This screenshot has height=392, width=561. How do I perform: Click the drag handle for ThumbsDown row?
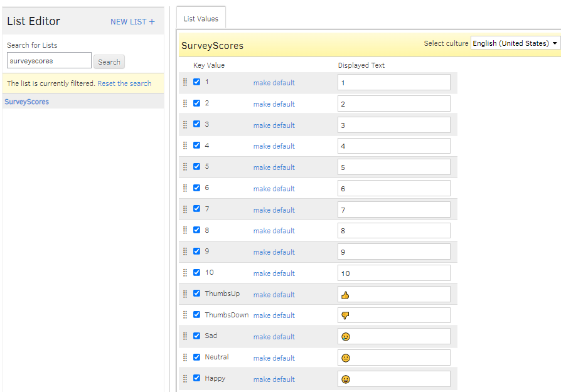tap(184, 315)
